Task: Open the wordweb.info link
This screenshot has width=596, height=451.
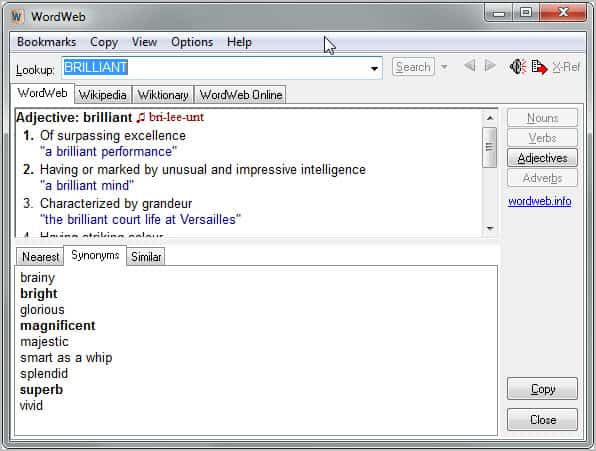Action: click(x=539, y=201)
